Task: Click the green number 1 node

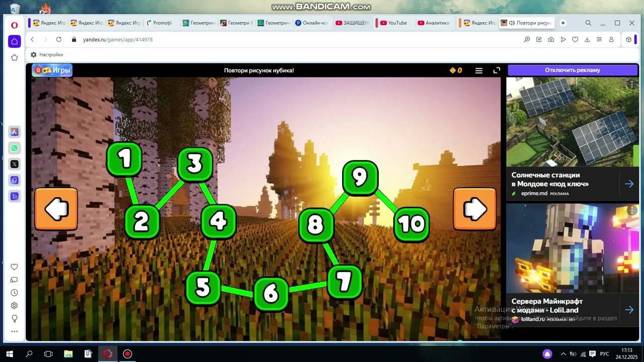Action: tap(124, 159)
